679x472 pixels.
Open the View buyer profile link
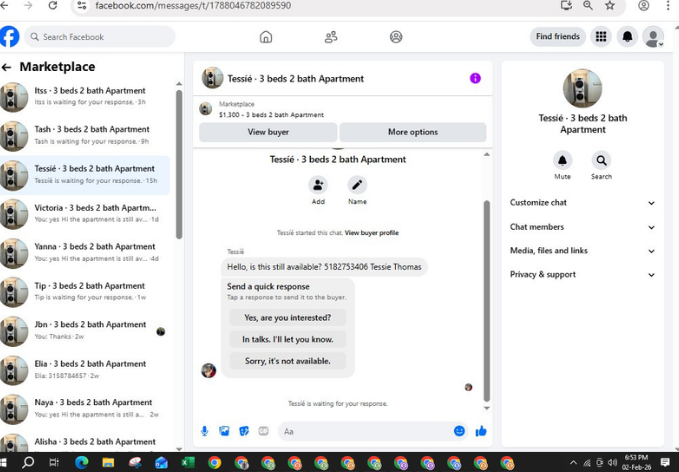click(372, 233)
